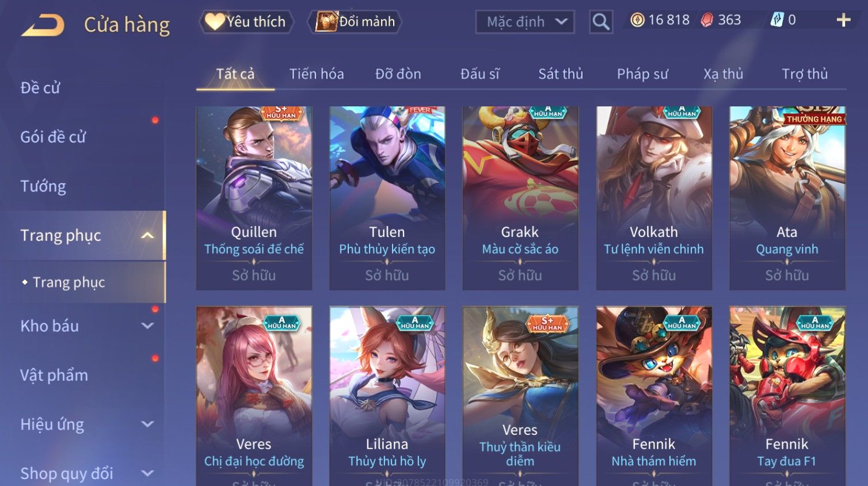Click the blue voucher currency icon
Image resolution: width=868 pixels, height=486 pixels.
click(777, 20)
